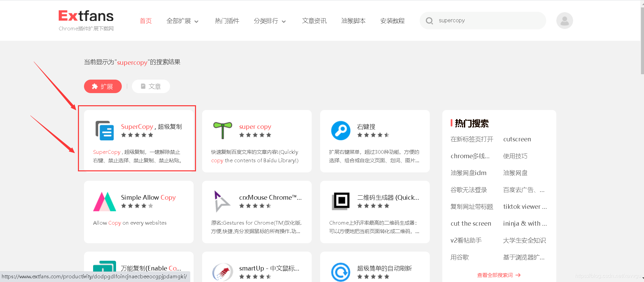Viewport: 644px width, 282px height.
Task: Click hot search 用谷歌
Action: [460, 257]
